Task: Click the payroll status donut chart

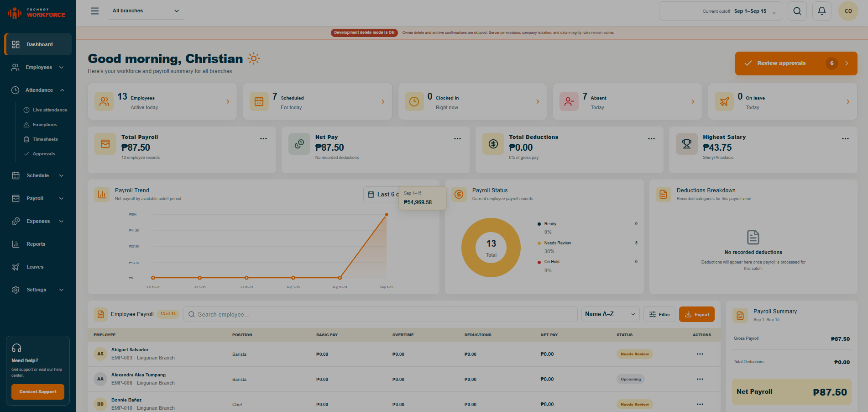Action: click(491, 248)
